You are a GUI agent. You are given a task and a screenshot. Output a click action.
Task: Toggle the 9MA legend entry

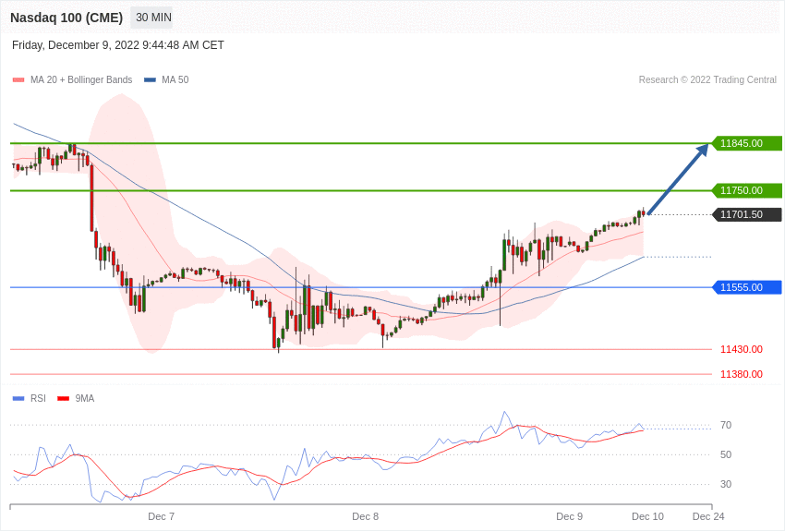point(76,398)
